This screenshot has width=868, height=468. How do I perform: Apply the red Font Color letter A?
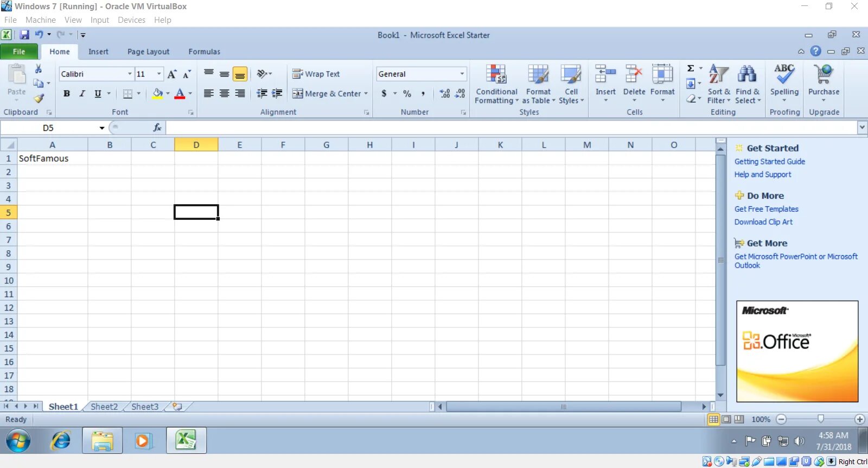[180, 93]
